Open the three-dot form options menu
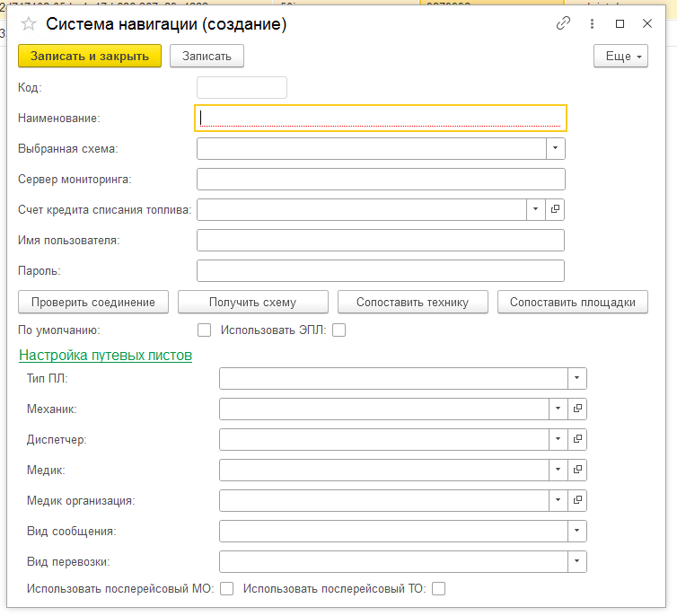This screenshot has width=677, height=616. point(592,23)
